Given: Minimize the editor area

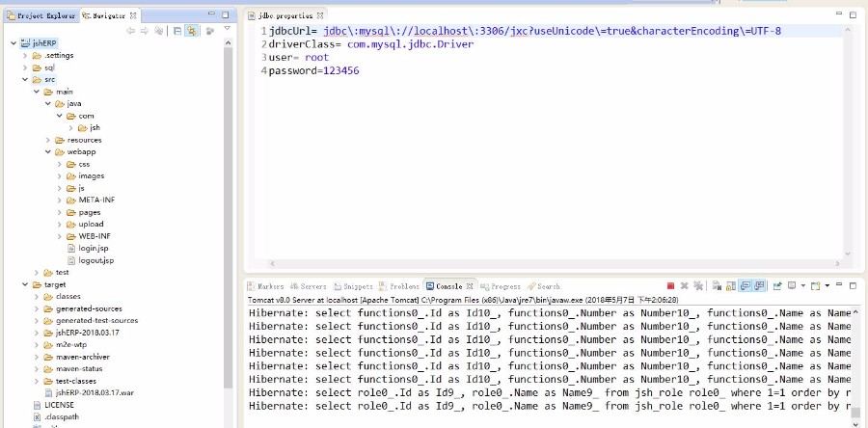Looking at the screenshot, I should pyautogui.click(x=839, y=13).
